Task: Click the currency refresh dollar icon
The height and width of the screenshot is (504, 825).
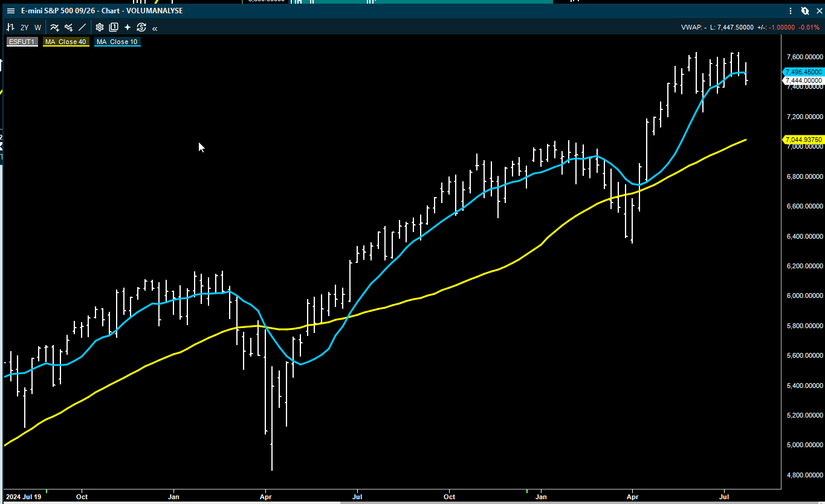Action: pos(141,27)
